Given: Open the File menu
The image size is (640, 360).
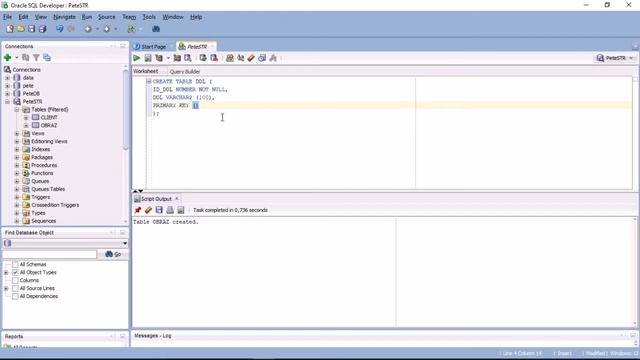Looking at the screenshot, I should [7, 17].
